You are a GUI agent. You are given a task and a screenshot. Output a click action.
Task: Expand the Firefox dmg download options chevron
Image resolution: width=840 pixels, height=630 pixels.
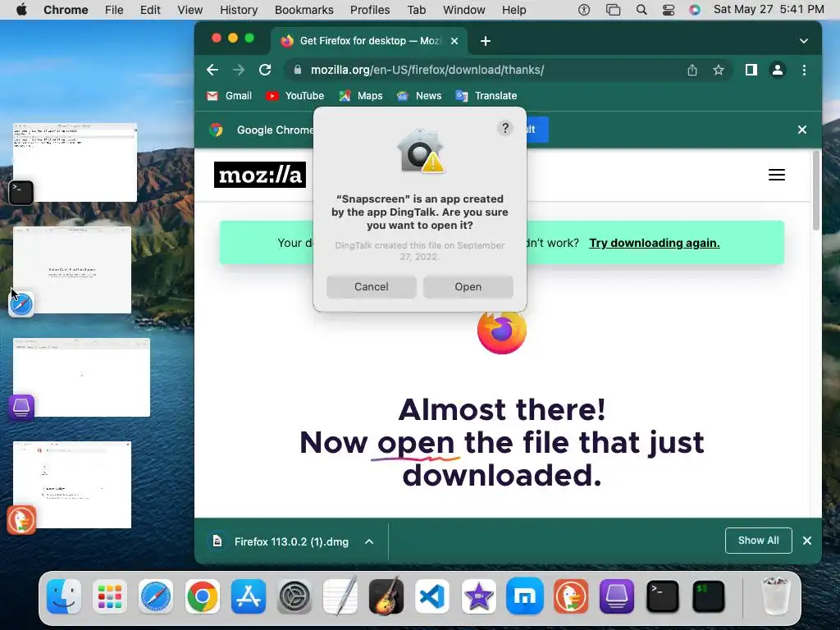pyautogui.click(x=369, y=541)
